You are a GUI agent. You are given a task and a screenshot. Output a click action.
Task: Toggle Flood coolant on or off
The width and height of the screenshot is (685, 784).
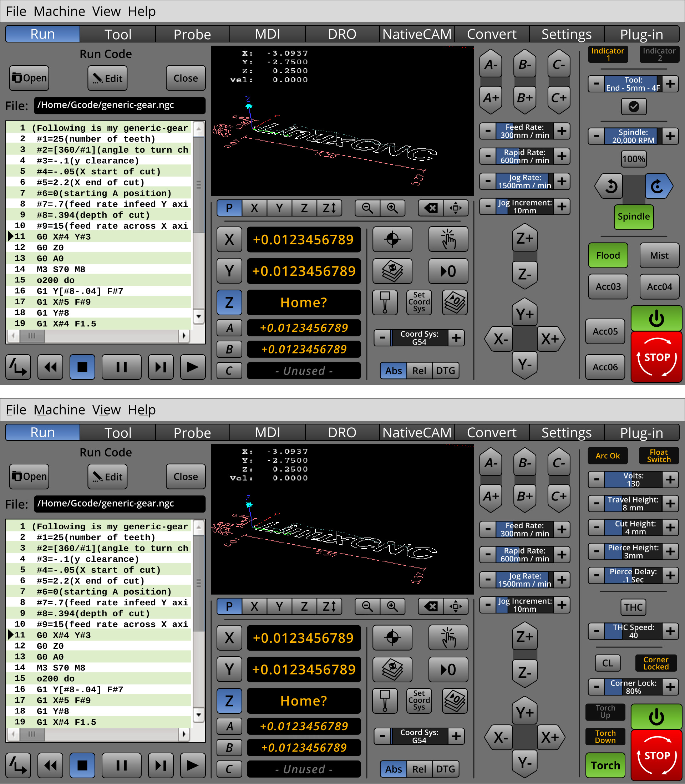[608, 255]
